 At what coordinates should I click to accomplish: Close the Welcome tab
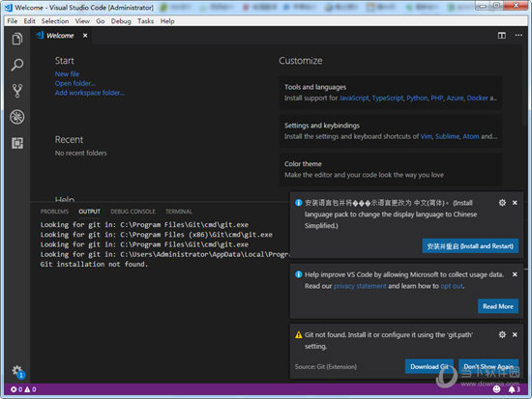(x=85, y=35)
